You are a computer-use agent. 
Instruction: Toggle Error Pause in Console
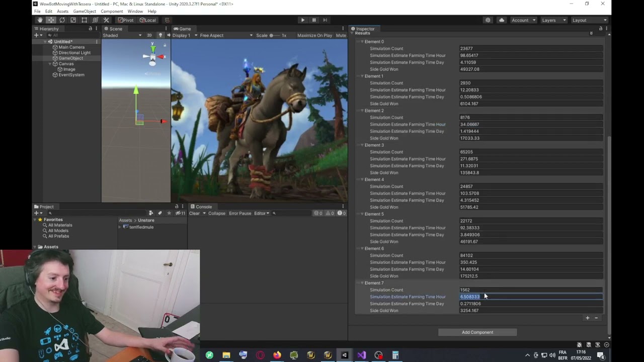click(240, 213)
